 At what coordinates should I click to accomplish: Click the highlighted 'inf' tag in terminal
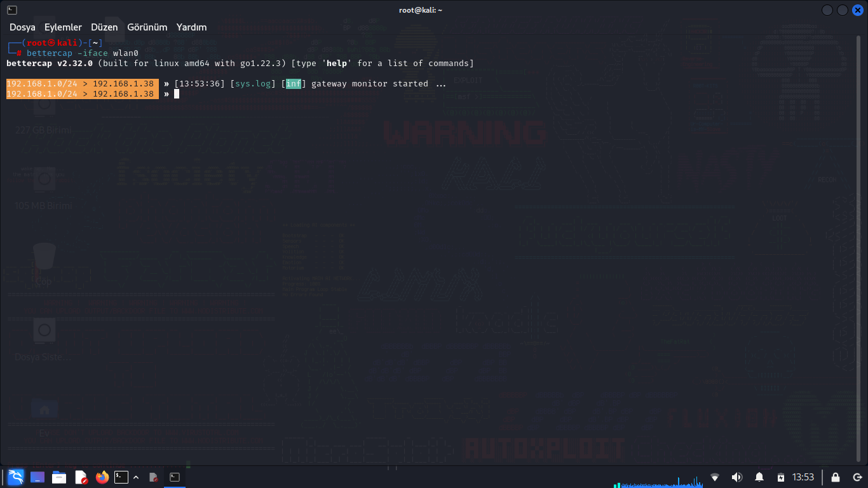[x=294, y=84]
